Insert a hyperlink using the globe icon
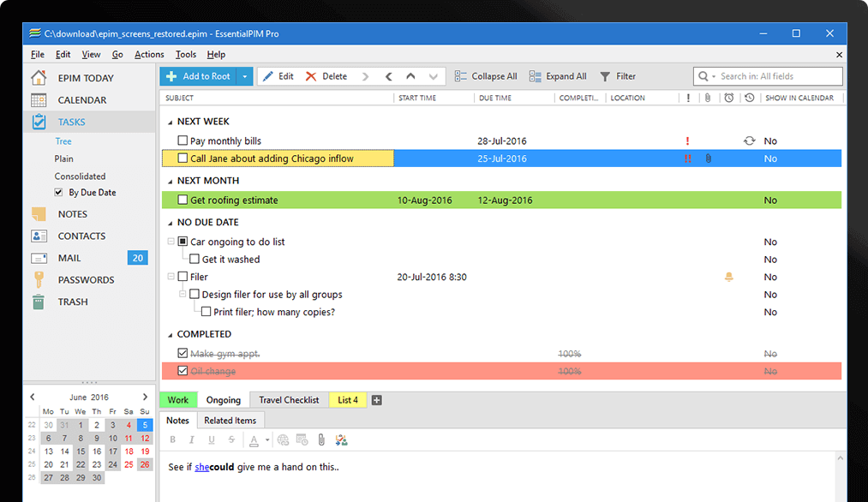The image size is (868, 502). pyautogui.click(x=283, y=440)
